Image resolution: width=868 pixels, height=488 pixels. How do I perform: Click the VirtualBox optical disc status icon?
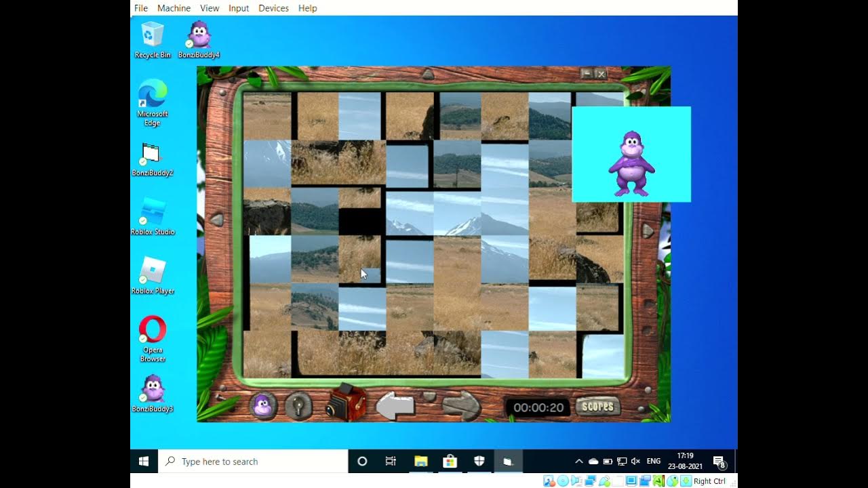[x=563, y=481]
